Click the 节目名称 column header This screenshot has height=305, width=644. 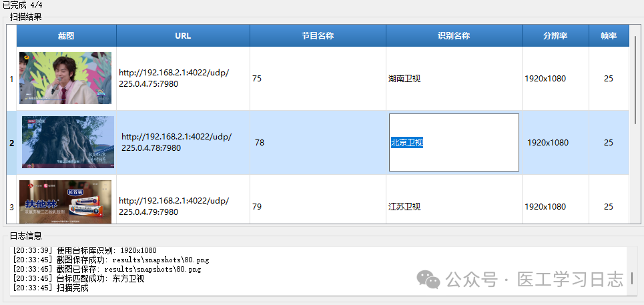tap(318, 36)
